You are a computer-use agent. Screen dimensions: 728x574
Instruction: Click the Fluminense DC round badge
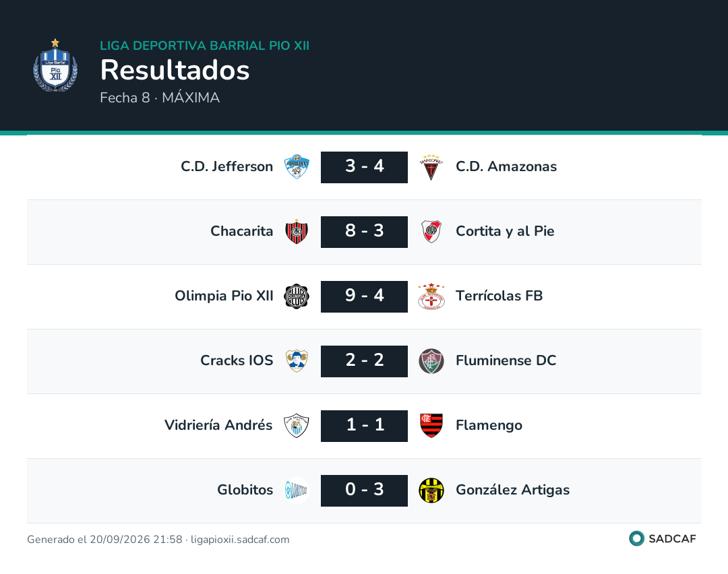tap(431, 361)
